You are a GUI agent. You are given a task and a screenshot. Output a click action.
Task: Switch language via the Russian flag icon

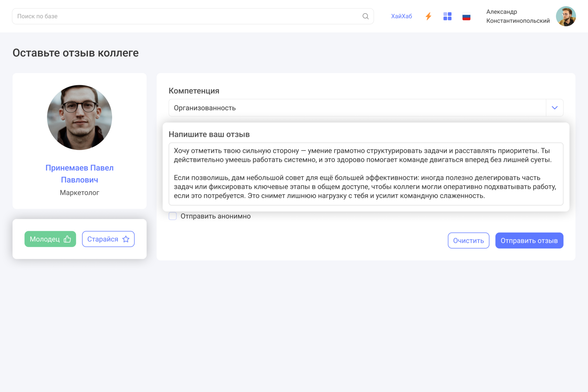(466, 16)
